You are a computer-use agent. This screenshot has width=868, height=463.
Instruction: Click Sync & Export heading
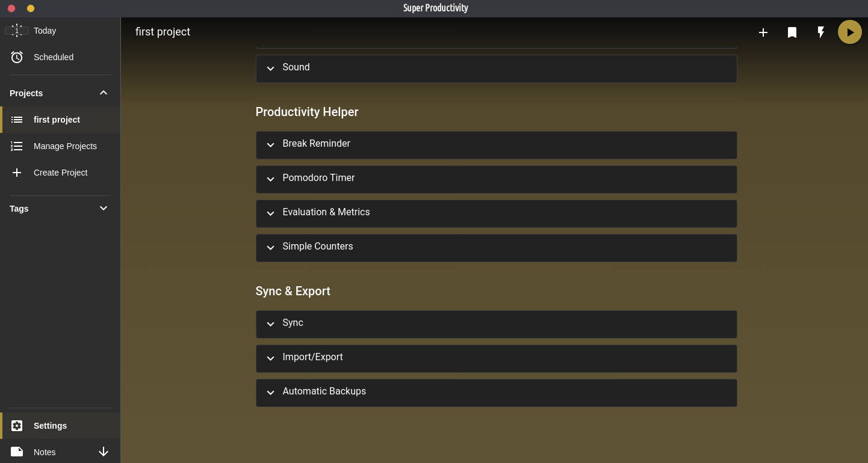tap(293, 291)
